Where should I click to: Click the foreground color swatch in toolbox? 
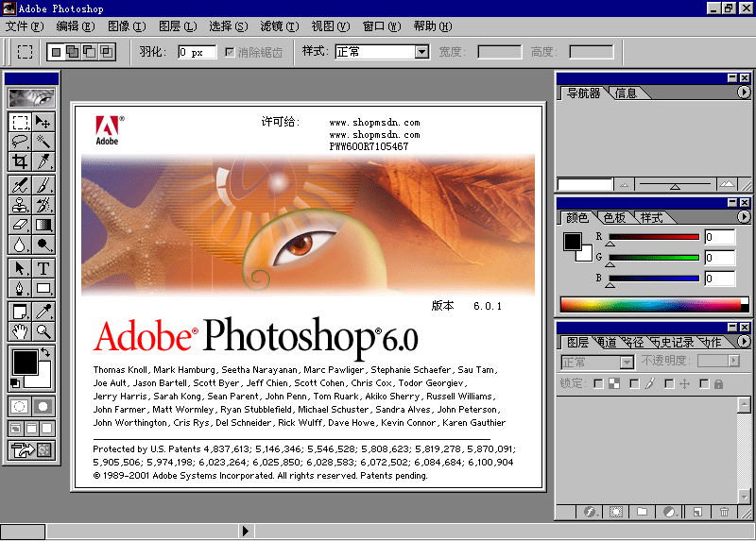(x=26, y=363)
